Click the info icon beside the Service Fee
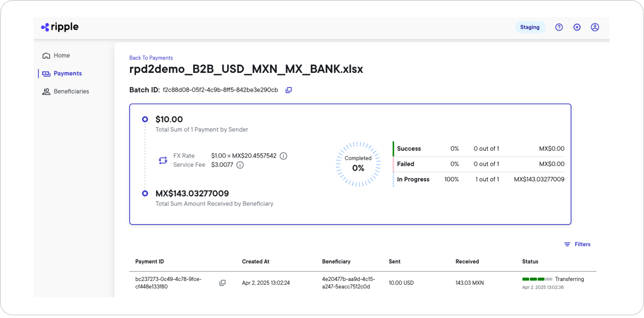The height and width of the screenshot is (318, 644). click(241, 165)
